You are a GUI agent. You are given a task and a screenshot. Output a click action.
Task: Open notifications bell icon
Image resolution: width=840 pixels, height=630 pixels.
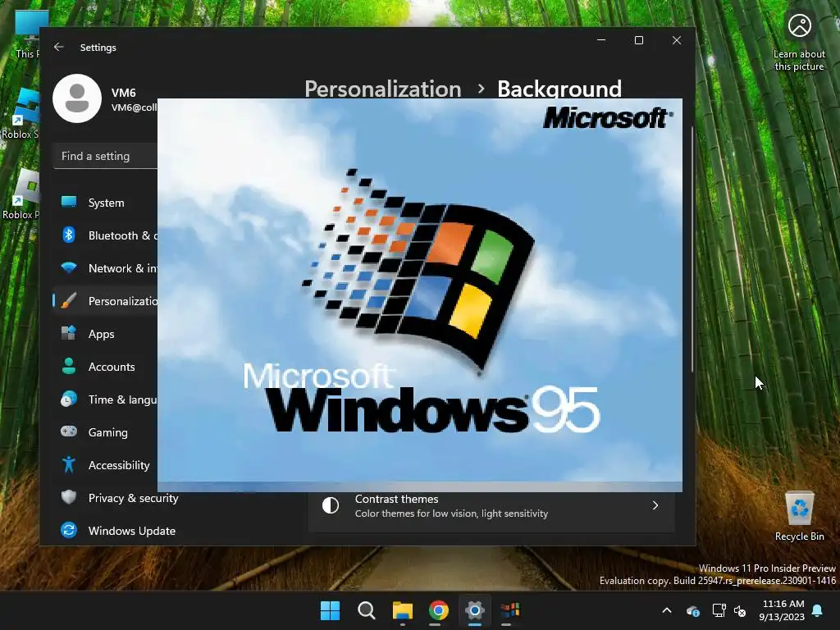817,610
